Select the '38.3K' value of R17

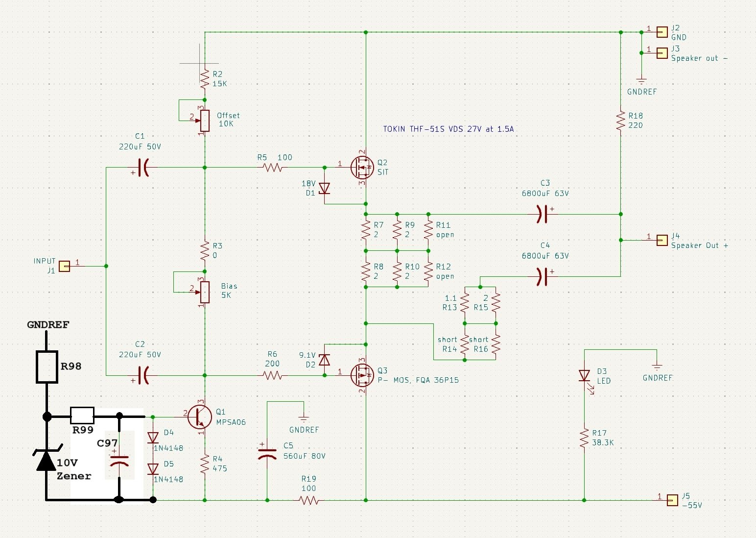(603, 442)
